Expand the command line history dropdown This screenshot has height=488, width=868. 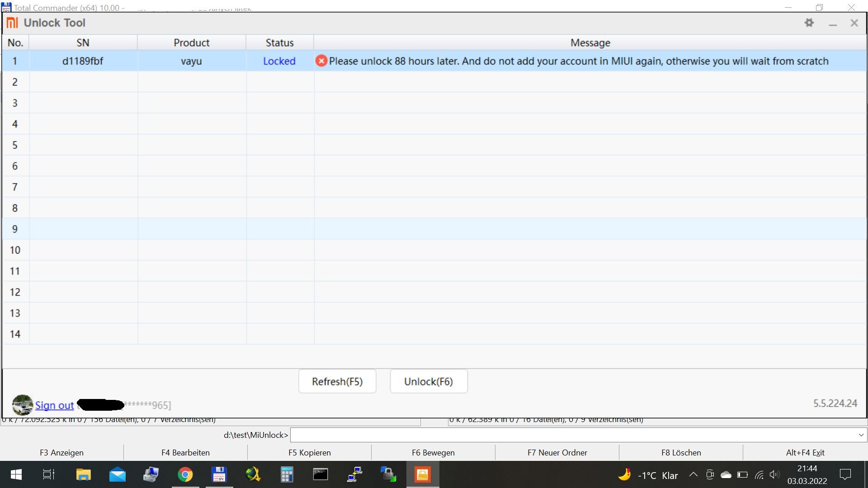pyautogui.click(x=861, y=435)
